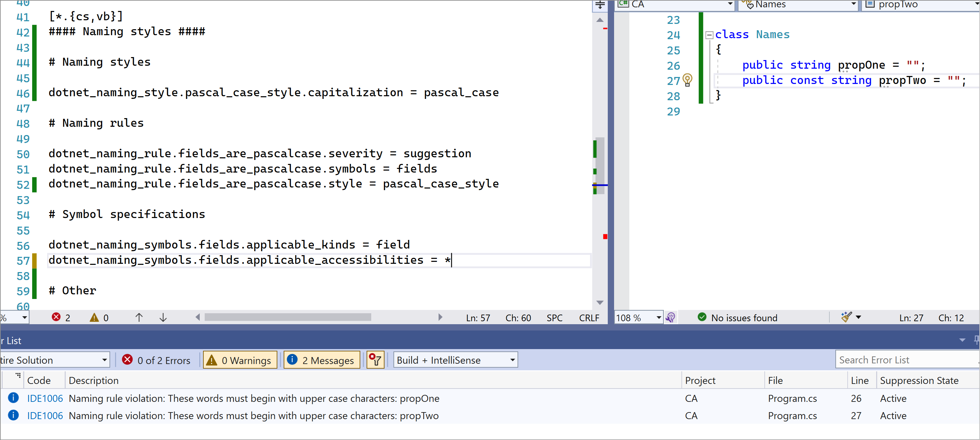Jump to previous error with the up arrow
The height and width of the screenshot is (440, 980).
tap(140, 317)
